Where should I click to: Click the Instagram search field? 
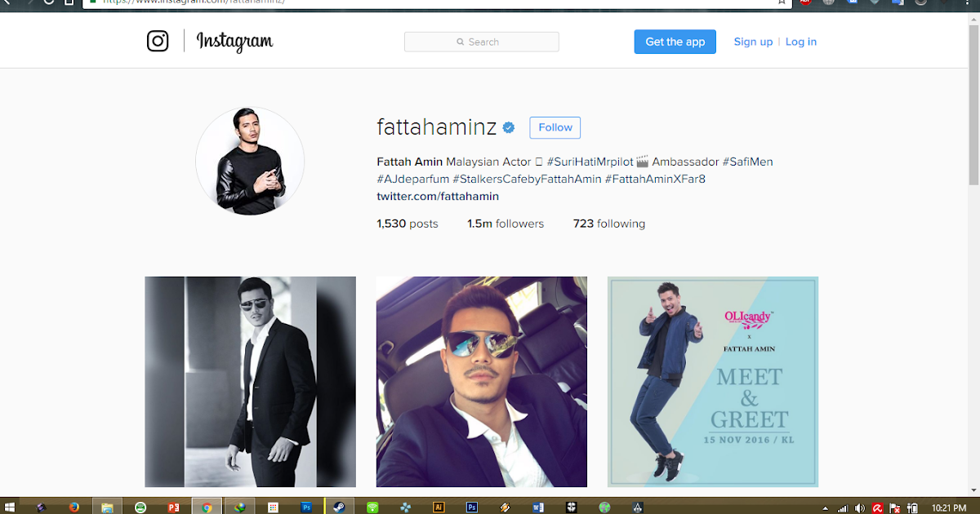pyautogui.click(x=482, y=42)
